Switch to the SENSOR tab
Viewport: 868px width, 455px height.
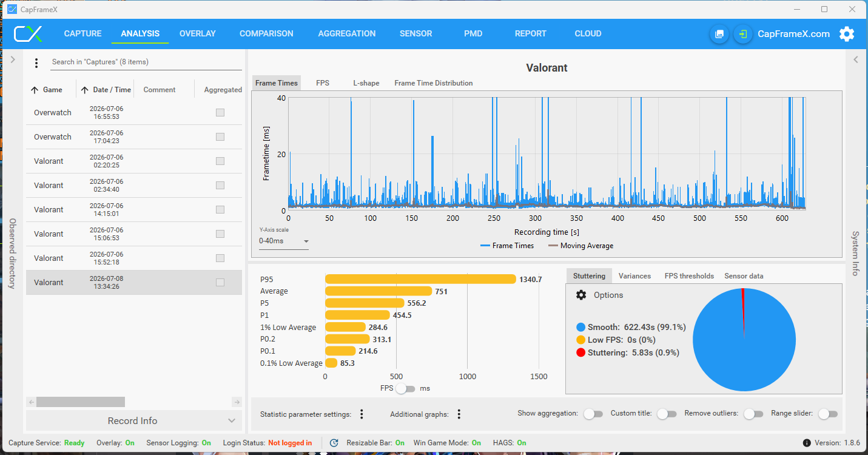pos(416,34)
